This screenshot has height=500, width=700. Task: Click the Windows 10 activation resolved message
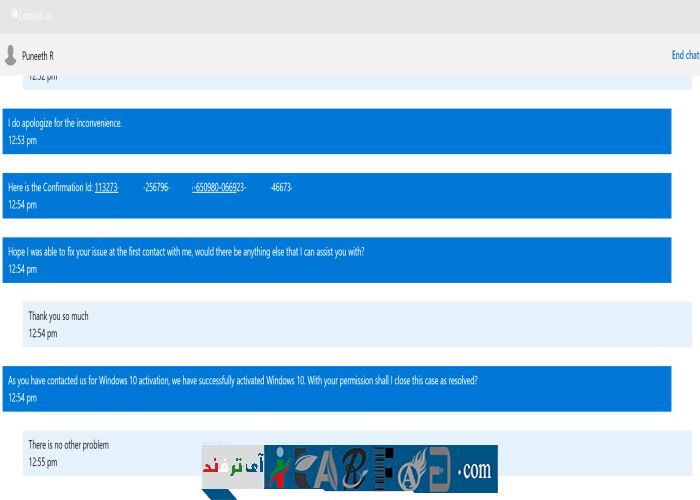click(x=242, y=380)
